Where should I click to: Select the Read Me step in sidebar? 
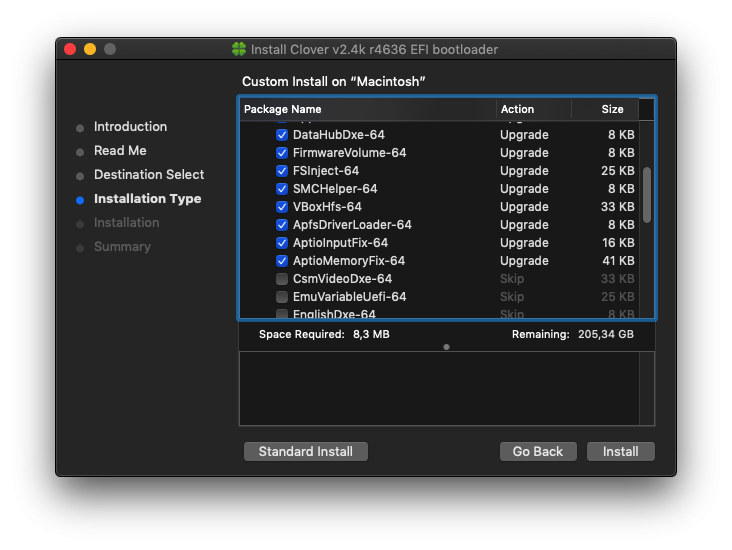click(x=120, y=150)
